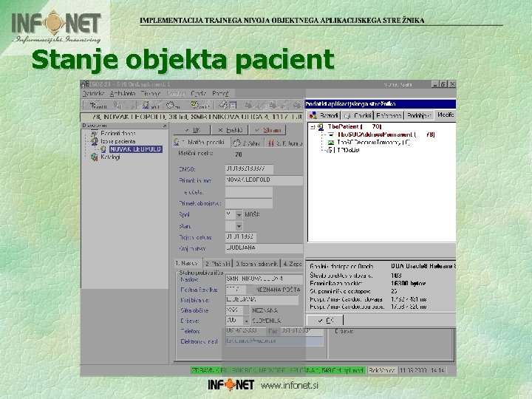
Task: Switch to 1. Naslov tab
Action: pyautogui.click(x=187, y=263)
